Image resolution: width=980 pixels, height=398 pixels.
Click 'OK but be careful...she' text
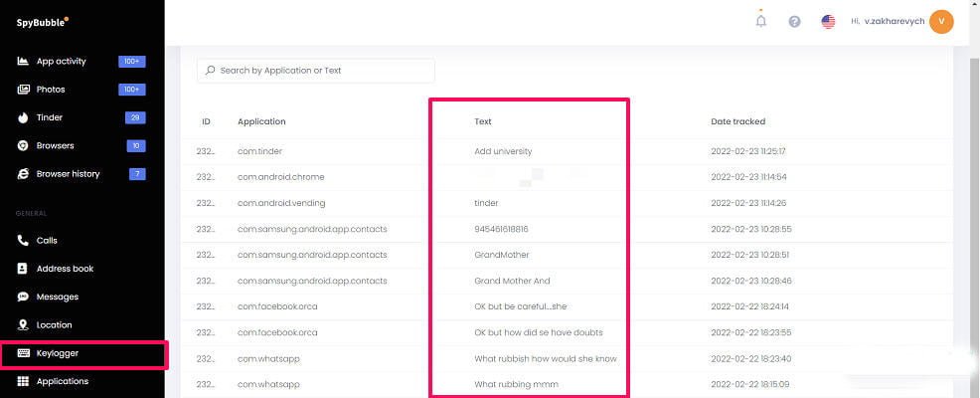pyautogui.click(x=521, y=306)
